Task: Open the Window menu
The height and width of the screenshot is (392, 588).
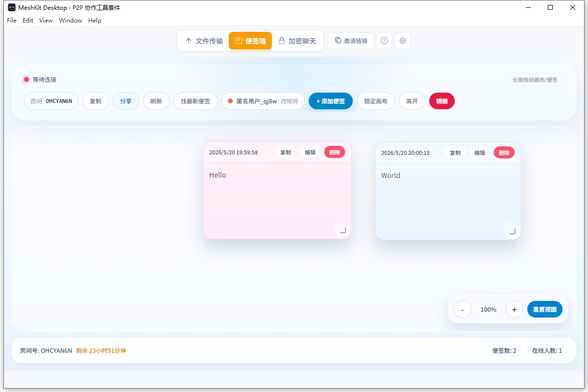Action: pyautogui.click(x=71, y=21)
